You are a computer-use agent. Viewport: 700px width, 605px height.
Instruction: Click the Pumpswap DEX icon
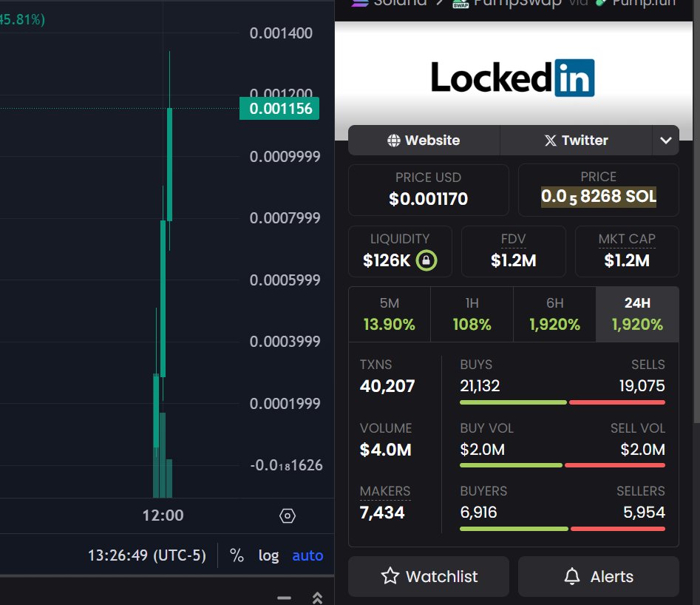tap(461, 3)
